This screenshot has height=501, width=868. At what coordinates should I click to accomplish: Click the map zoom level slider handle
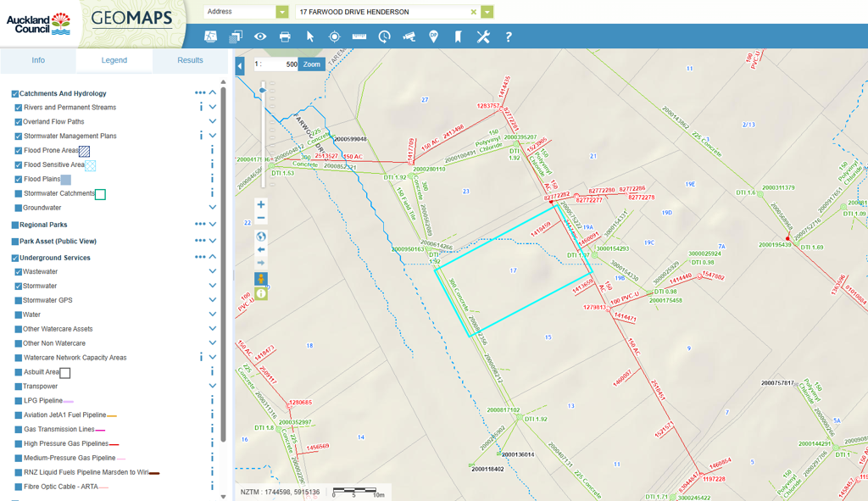263,90
